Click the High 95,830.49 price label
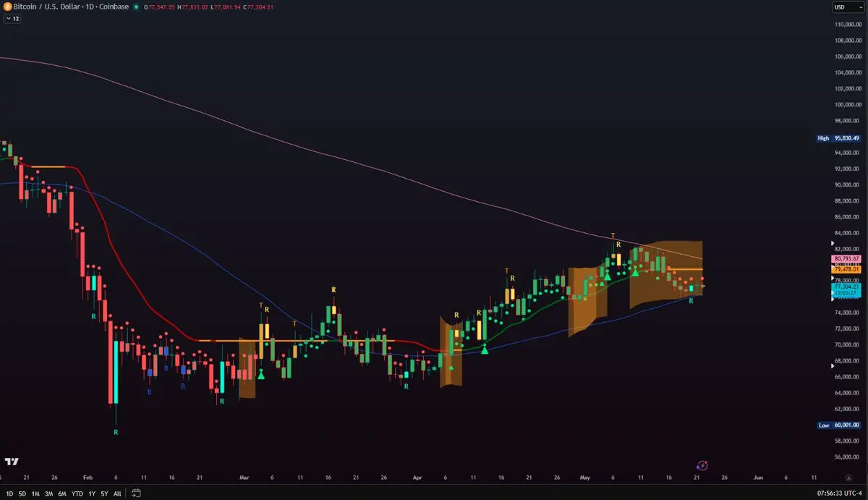Screen dimensions: 868x500 point(838,138)
